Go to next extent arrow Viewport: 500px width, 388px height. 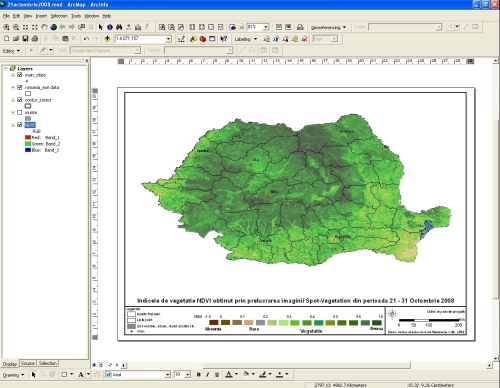click(x=71, y=27)
